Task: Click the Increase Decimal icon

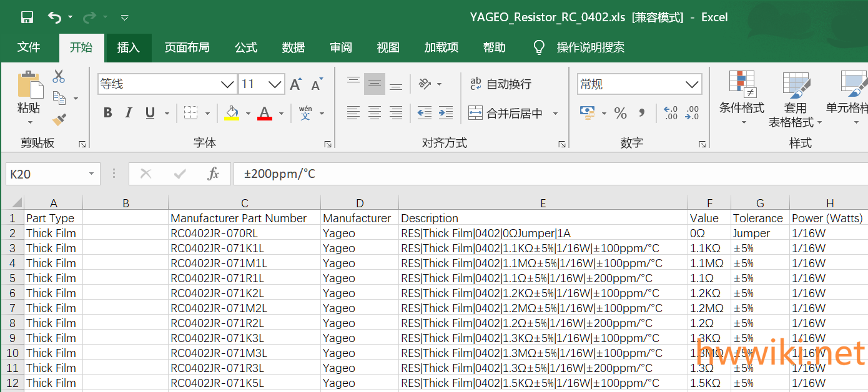Action: point(671,113)
